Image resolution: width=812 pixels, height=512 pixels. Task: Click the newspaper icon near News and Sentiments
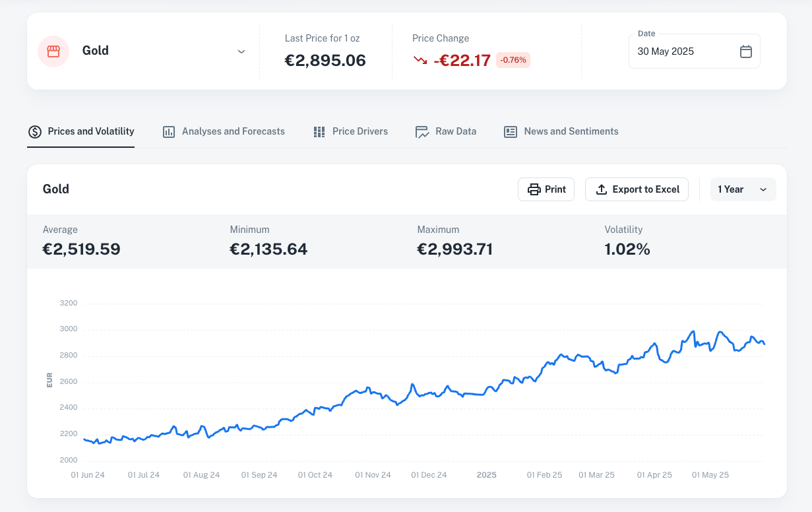[x=509, y=131]
